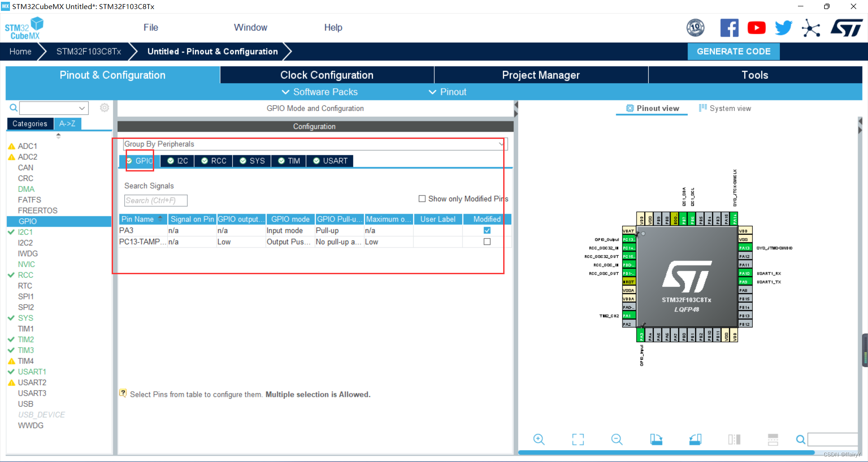Select the SYS peripheral tab
The image size is (868, 462).
[x=252, y=161]
